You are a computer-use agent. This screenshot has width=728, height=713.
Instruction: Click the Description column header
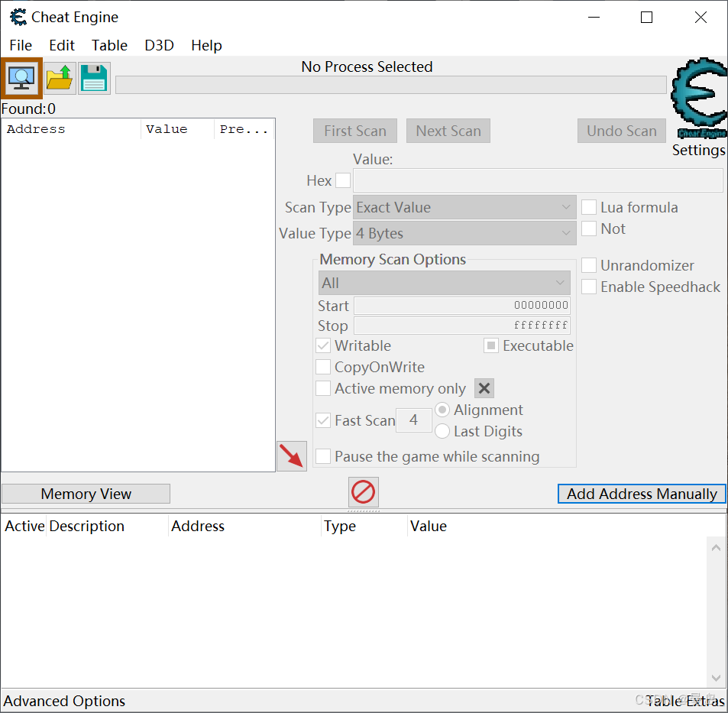tap(107, 526)
